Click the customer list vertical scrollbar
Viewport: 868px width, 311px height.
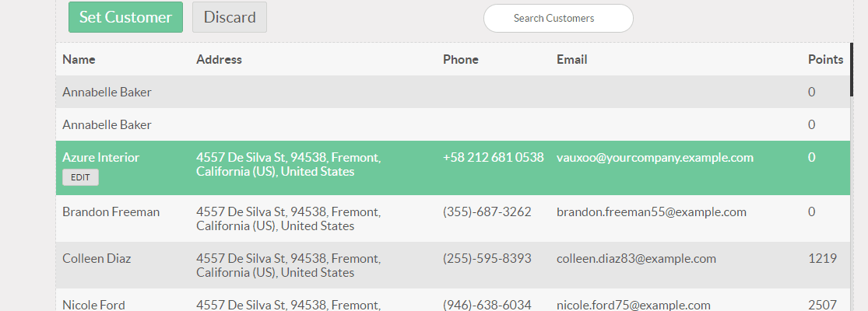[852, 70]
